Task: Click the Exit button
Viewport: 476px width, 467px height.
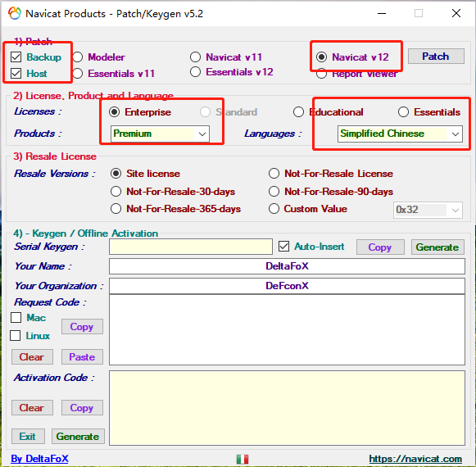Action: (x=28, y=437)
